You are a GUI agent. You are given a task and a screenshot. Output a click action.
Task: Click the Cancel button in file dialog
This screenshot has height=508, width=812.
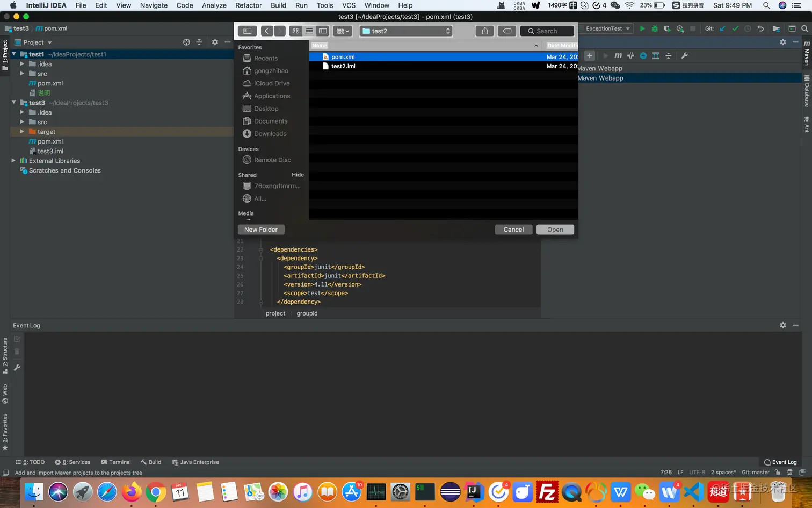pyautogui.click(x=513, y=230)
